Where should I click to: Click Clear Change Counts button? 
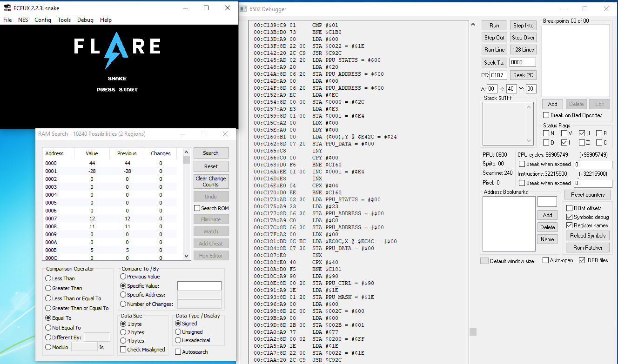[211, 181]
